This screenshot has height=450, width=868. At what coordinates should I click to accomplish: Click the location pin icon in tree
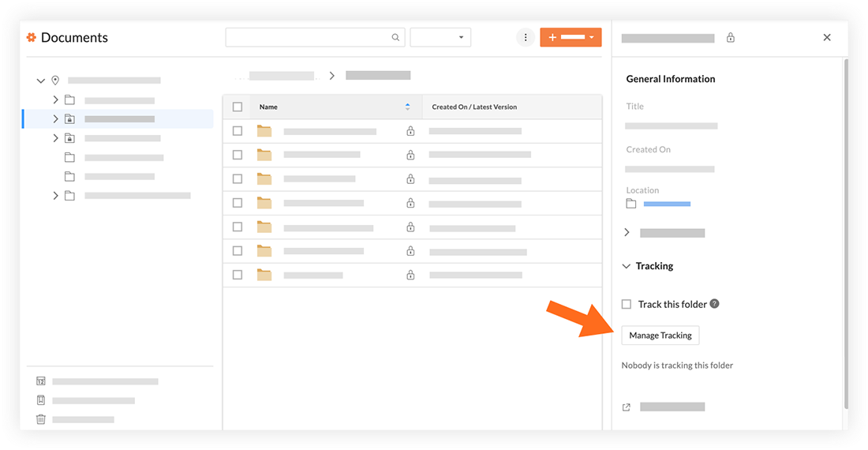point(55,81)
